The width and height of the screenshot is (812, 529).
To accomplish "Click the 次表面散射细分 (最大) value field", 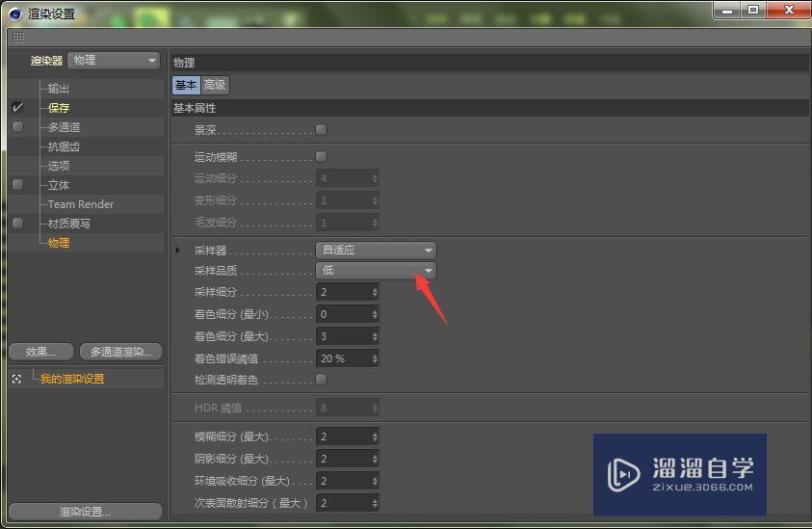I will coord(348,503).
